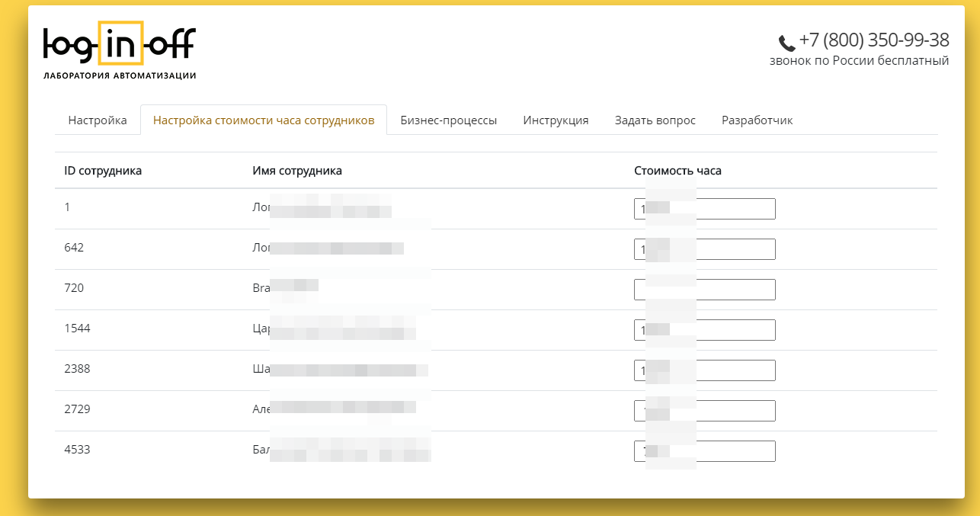Open the Настройка tab
The height and width of the screenshot is (516, 980).
98,120
